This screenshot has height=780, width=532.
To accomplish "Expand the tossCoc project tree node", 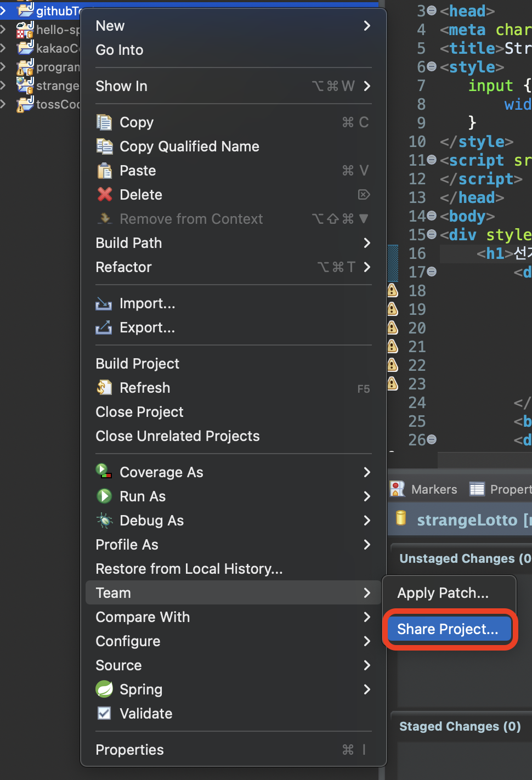I will tap(4, 104).
